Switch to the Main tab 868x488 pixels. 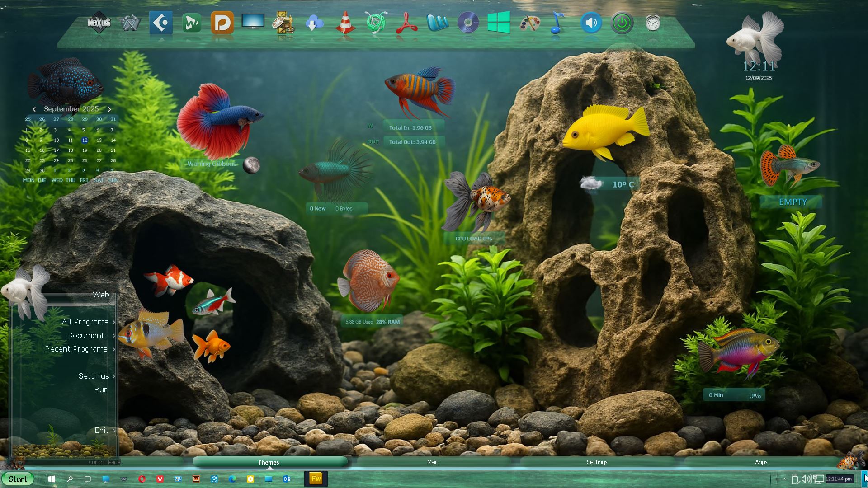[x=433, y=462]
